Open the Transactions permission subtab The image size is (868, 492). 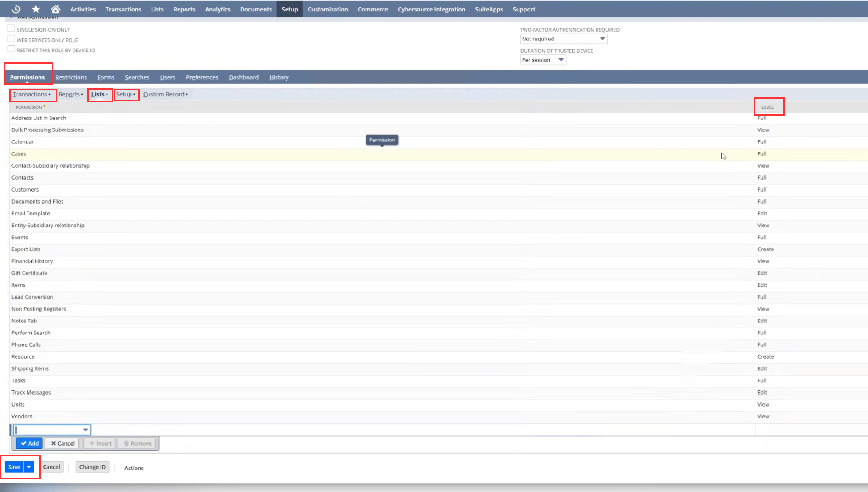31,94
